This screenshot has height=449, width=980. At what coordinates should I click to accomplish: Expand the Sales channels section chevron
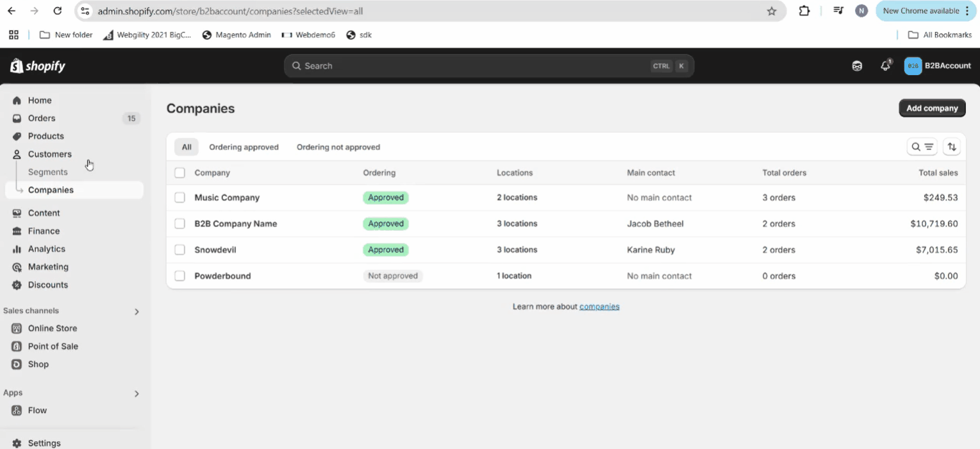point(137,312)
